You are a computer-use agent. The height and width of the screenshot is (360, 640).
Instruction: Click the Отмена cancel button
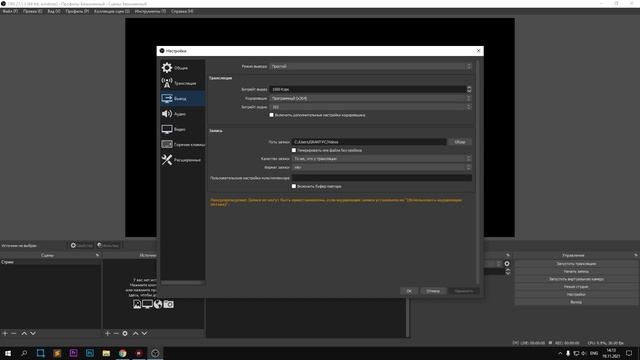click(x=433, y=291)
